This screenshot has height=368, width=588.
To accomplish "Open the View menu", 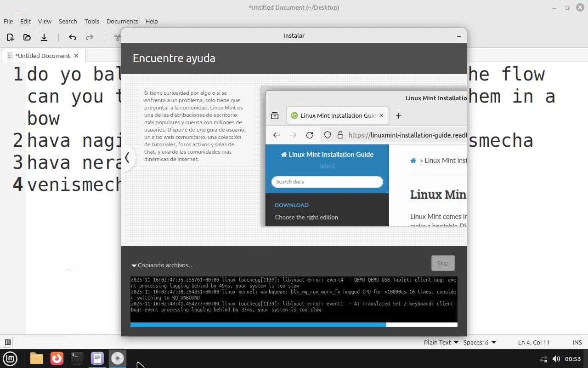I will 45,21.
